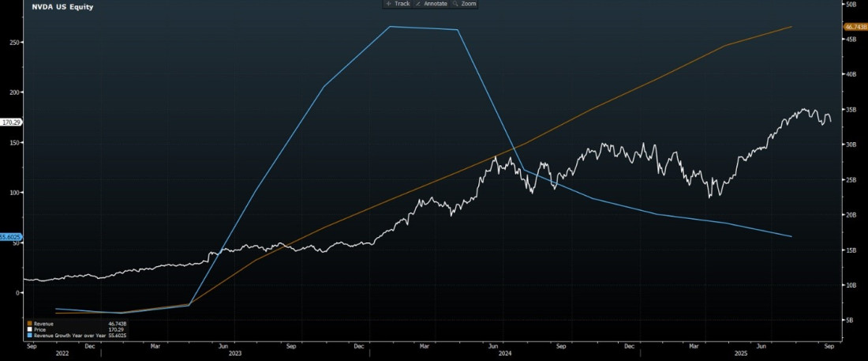Click the 170.29 price tag on left axis
Image resolution: width=868 pixels, height=361 pixels.
[x=11, y=122]
